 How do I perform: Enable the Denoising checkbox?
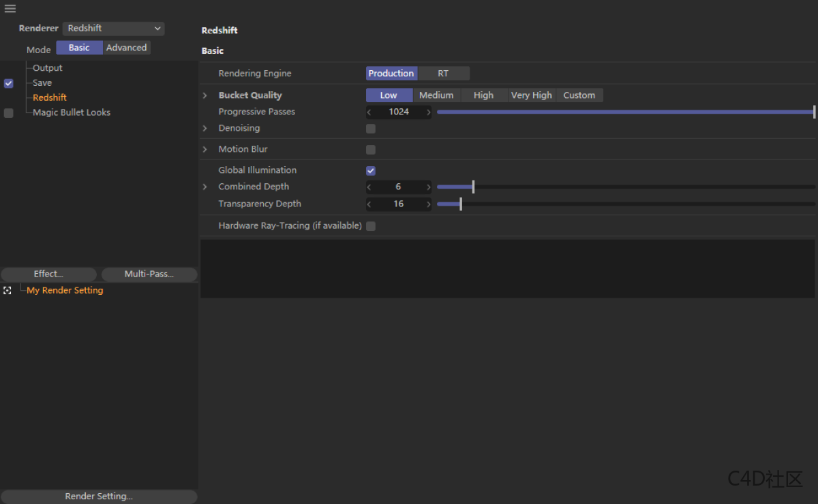click(371, 129)
